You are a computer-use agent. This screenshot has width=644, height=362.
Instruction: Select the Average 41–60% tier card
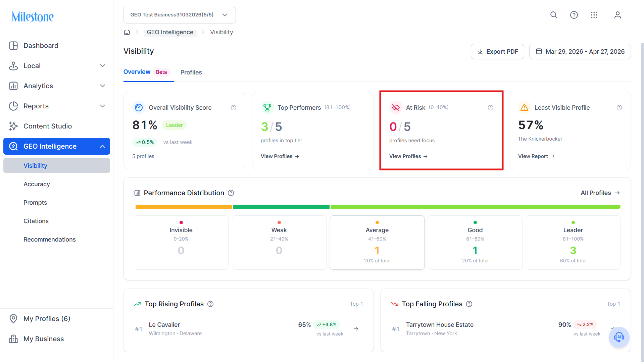pos(377,243)
